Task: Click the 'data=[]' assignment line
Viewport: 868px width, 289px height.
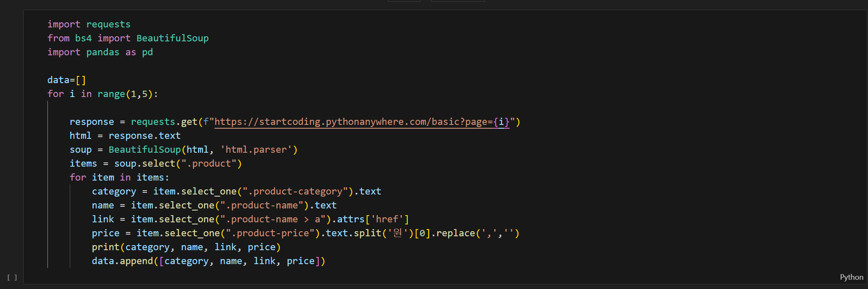Action: (x=67, y=80)
